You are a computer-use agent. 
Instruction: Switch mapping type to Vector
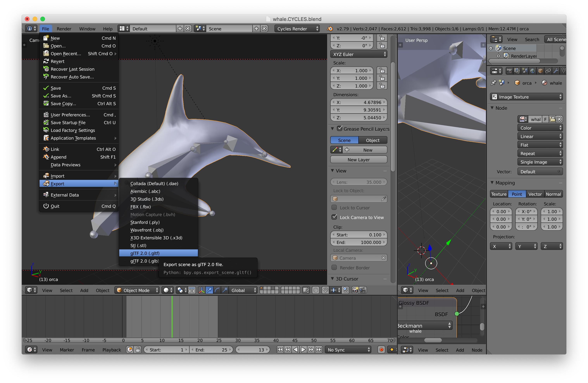tap(535, 194)
